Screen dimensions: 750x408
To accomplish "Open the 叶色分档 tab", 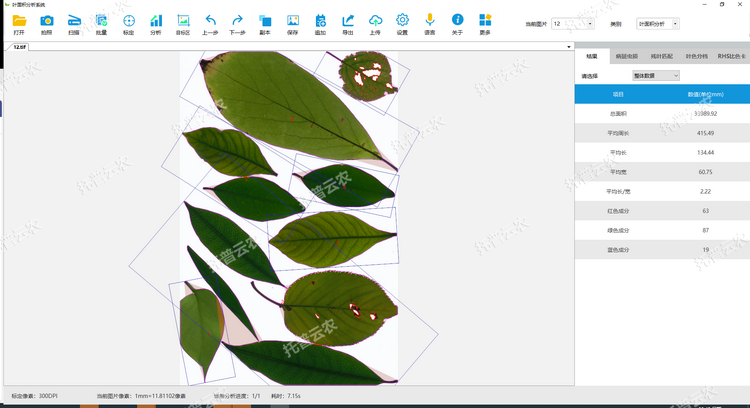I will 697,56.
